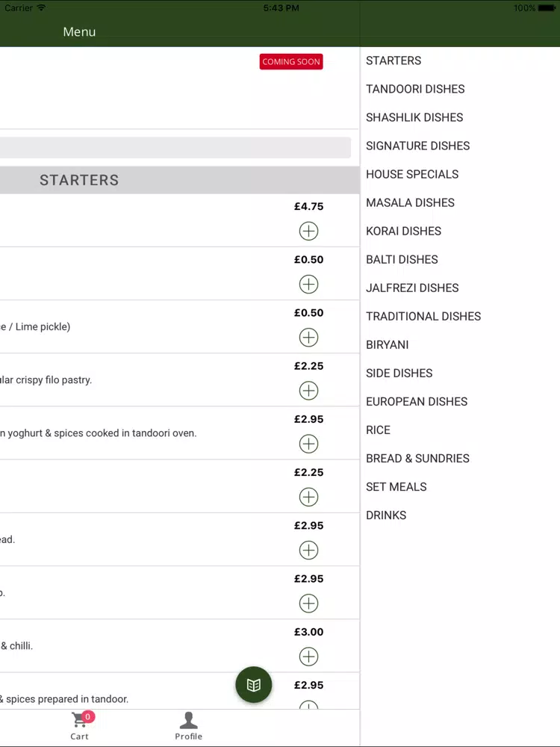
Task: Click the grey search field
Action: click(175, 148)
